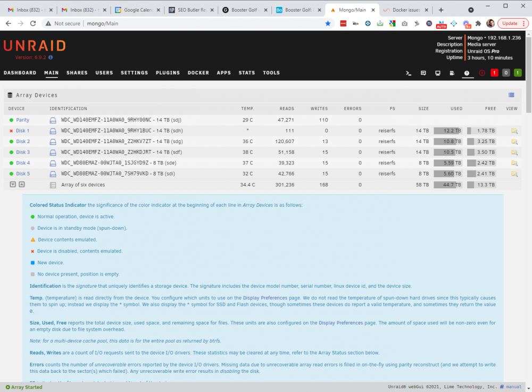Screen dimensions: 532x392
Task: Browse Disk 4 contents via folder icon
Action: point(514,163)
